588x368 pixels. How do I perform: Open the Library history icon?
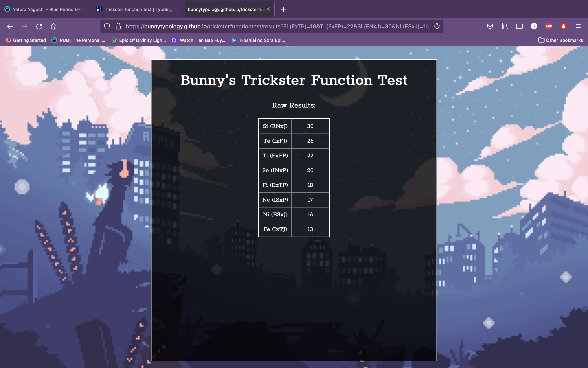[505, 26]
